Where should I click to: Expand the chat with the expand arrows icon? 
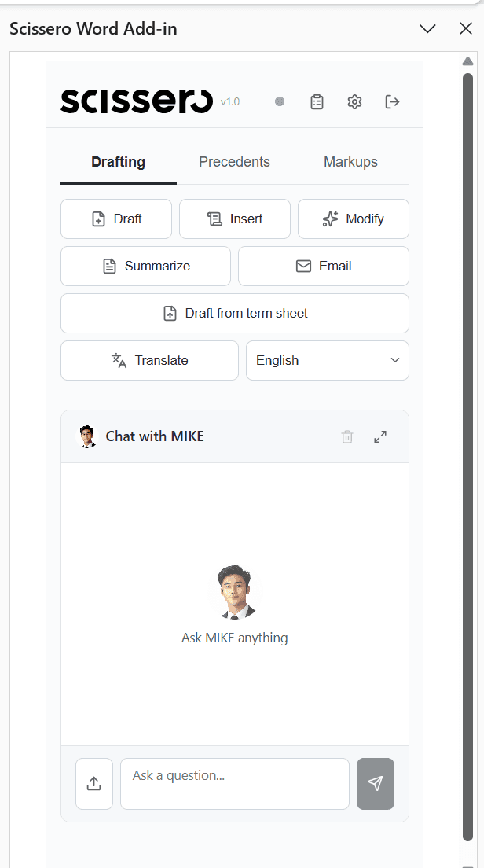click(x=380, y=437)
